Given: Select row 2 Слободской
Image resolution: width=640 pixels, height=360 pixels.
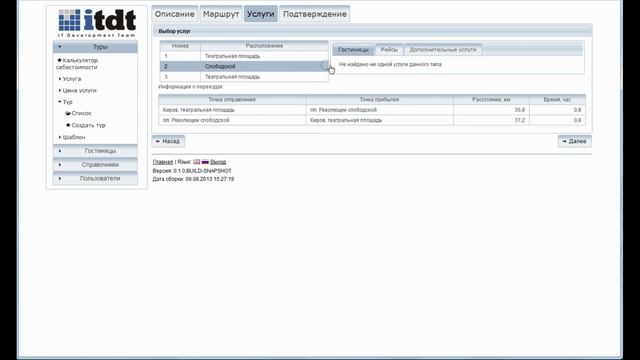Looking at the screenshot, I should 244,67.
